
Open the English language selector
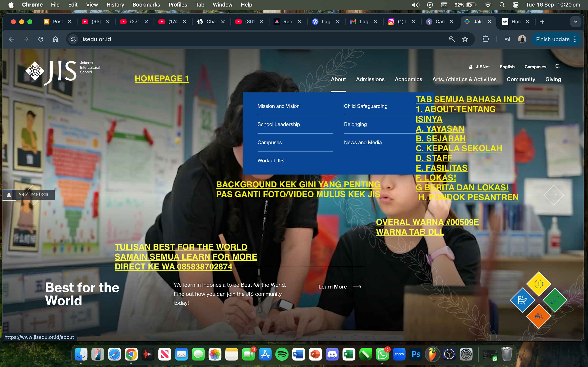click(x=507, y=67)
